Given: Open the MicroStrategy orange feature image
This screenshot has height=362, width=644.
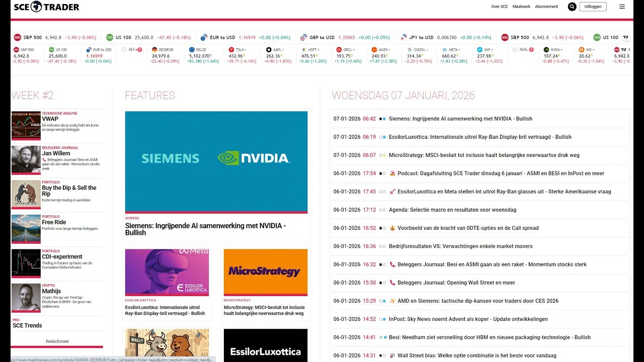Looking at the screenshot, I should [266, 273].
